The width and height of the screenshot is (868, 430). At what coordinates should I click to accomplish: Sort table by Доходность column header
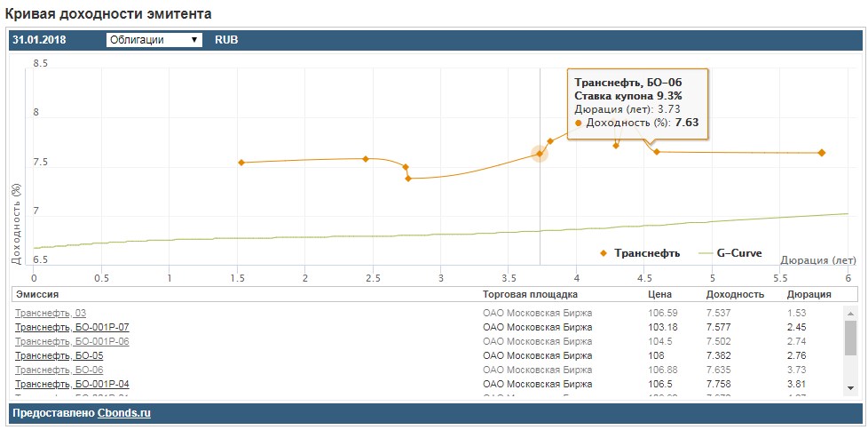pyautogui.click(x=734, y=294)
